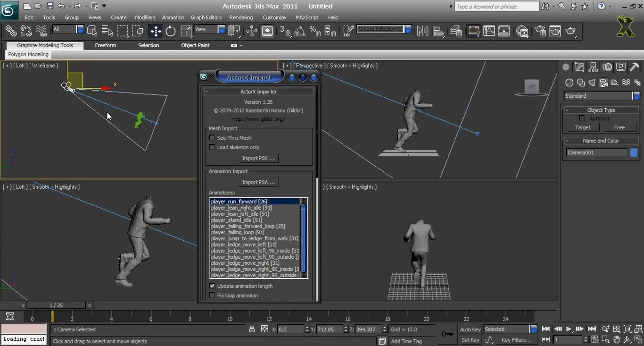Open Key Filters dialog
The image size is (644, 346).
[x=516, y=340]
